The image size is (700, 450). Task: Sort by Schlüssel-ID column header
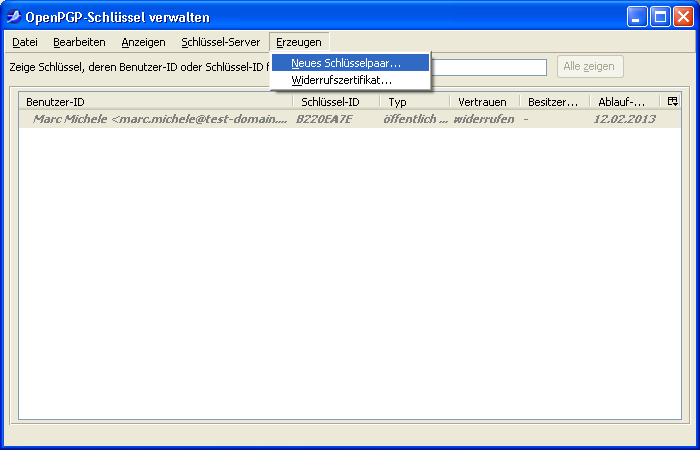[337, 102]
